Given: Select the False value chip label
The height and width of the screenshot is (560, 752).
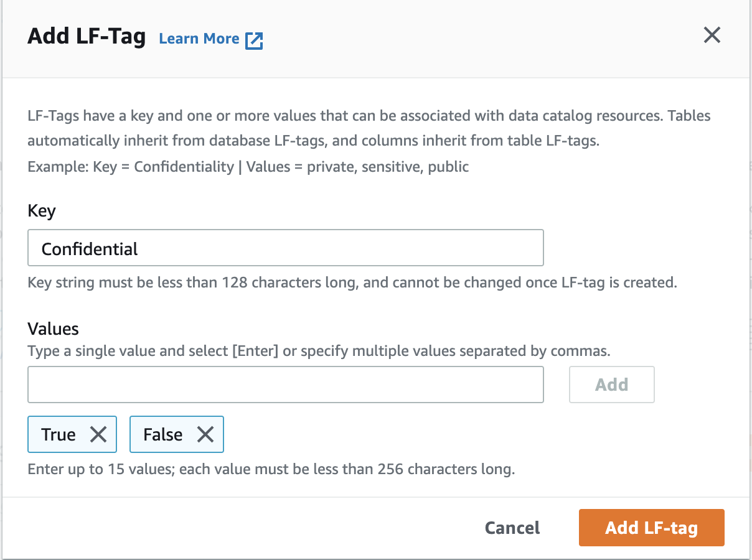Looking at the screenshot, I should 162,434.
